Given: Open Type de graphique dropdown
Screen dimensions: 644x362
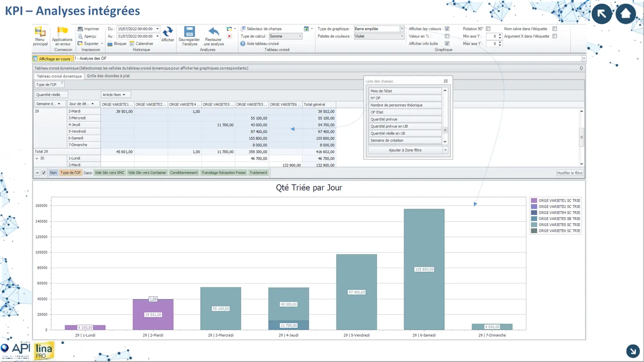Looking at the screenshot, I should click(402, 29).
